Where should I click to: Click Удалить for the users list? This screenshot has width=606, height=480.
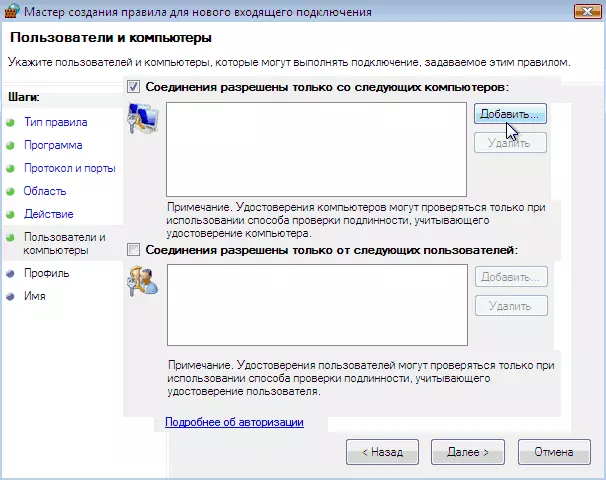coord(511,306)
